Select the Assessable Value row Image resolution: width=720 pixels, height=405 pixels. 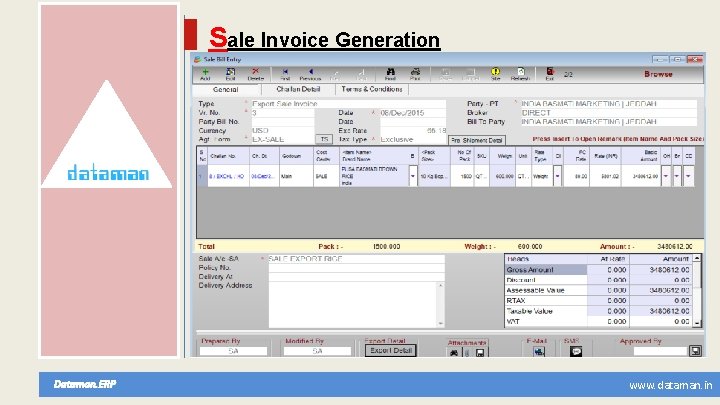[x=598, y=290]
